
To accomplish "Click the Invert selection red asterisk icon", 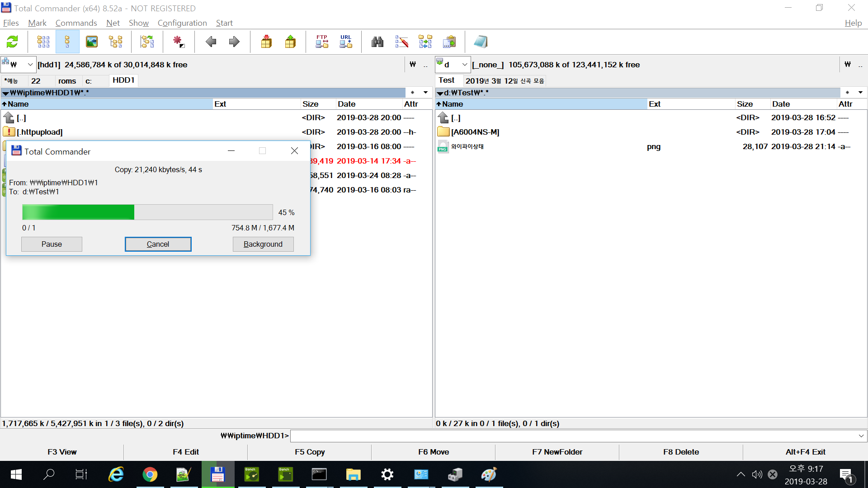I will point(179,42).
